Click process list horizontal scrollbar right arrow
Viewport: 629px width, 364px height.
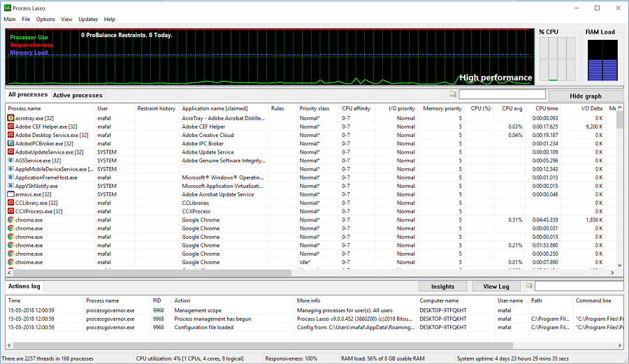(x=612, y=272)
